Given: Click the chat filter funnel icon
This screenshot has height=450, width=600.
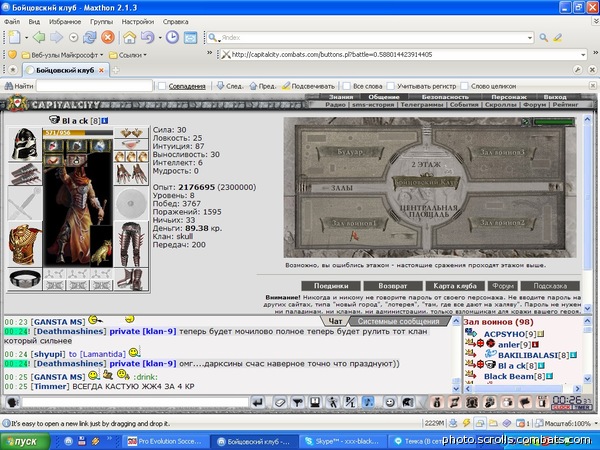Looking at the screenshot, I should coord(297,402).
